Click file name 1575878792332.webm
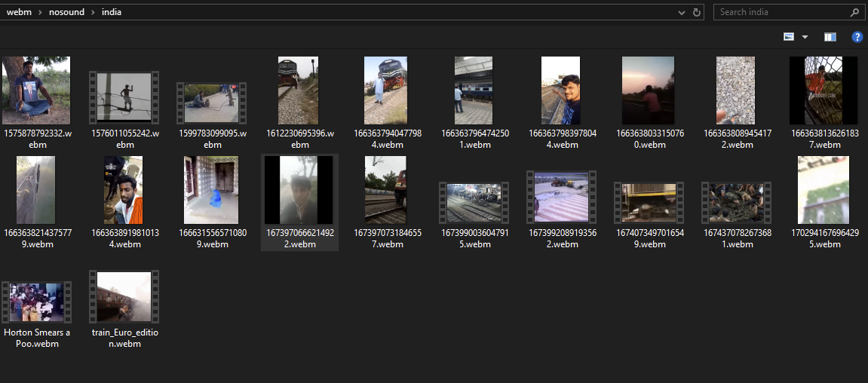Screen dimensions: 868x383 coord(36,139)
